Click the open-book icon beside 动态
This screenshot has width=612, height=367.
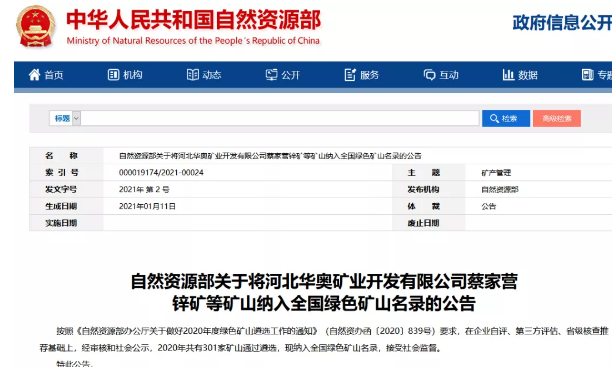[192, 75]
